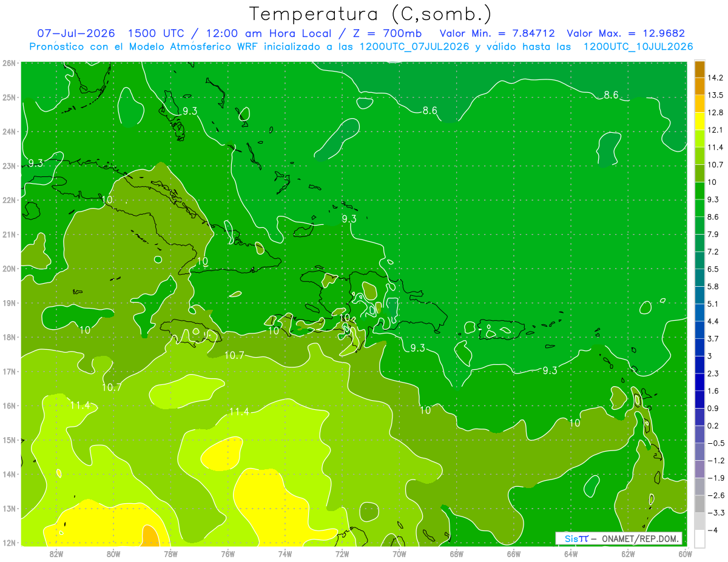Click the legend value "6.5"
Image resolution: width=728 pixels, height=562 pixels.
click(x=713, y=269)
